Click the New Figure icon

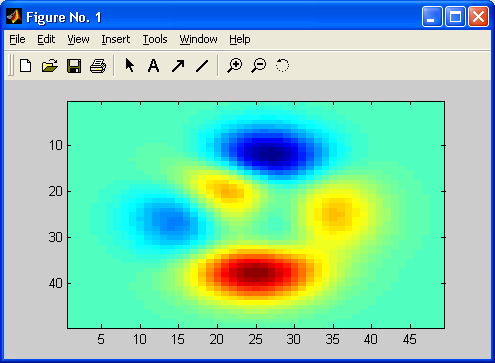25,65
